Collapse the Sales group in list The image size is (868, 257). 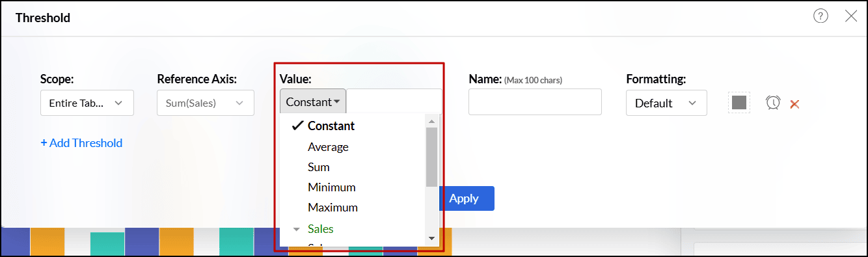pos(297,229)
